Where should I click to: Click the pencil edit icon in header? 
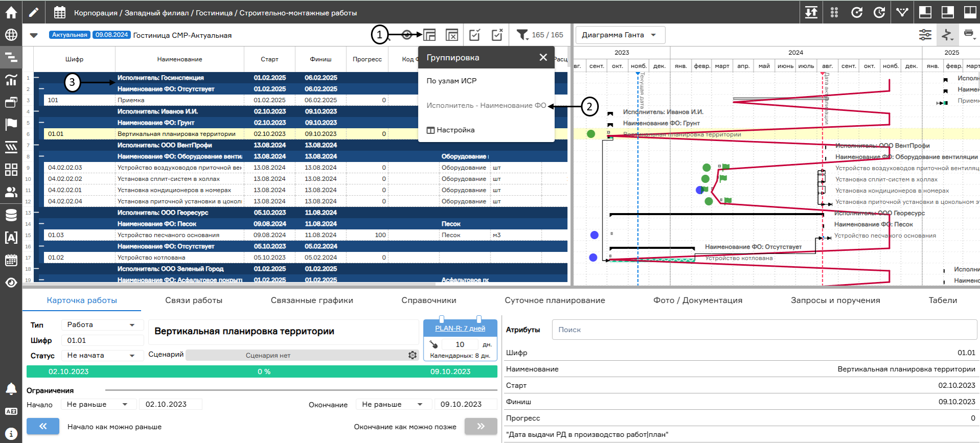point(34,12)
